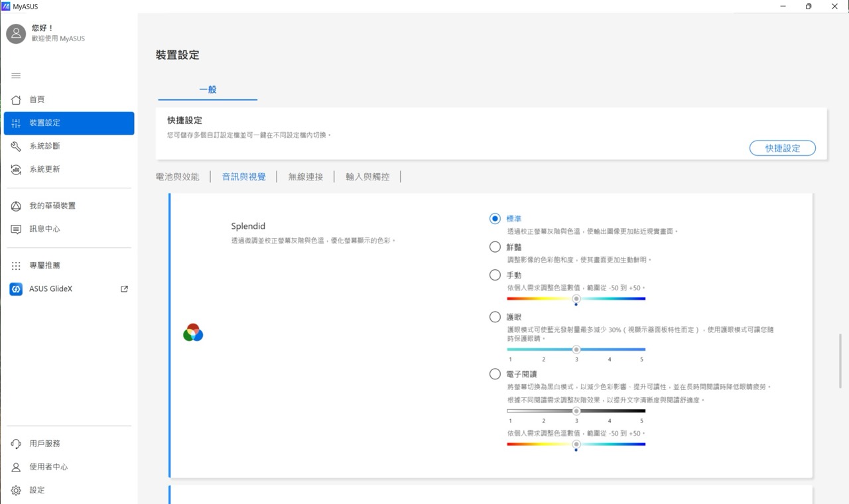Switch to the 電池與效能 tab

(x=177, y=177)
